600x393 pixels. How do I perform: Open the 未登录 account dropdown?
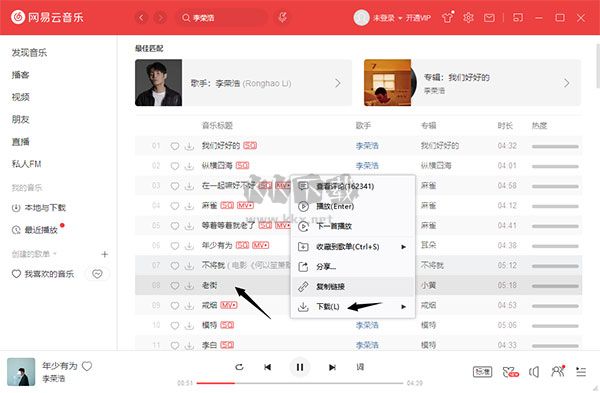coord(388,18)
